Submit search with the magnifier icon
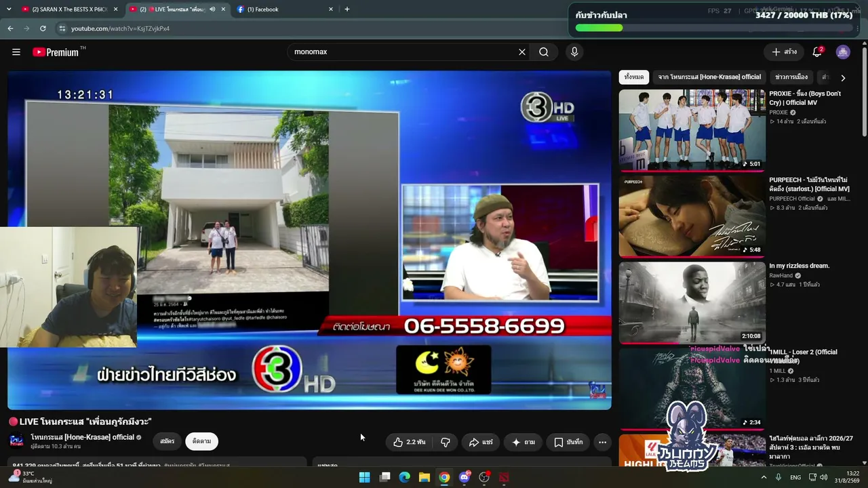Screen dimensions: 868x488 point(544,52)
